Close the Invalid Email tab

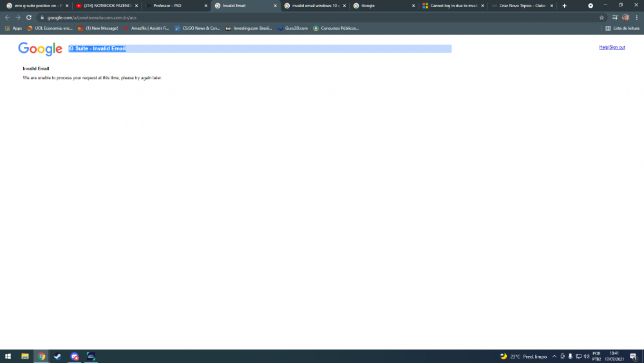pyautogui.click(x=275, y=6)
